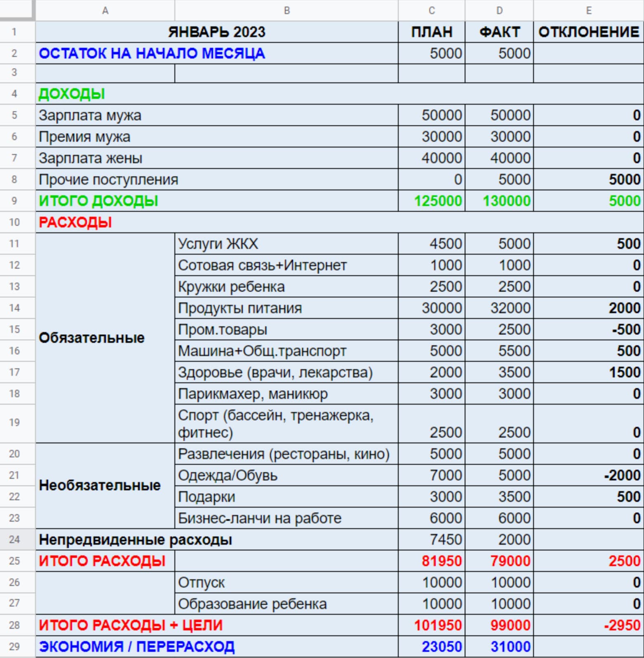The image size is (644, 658).
Task: Select column B header
Action: tap(287, 10)
